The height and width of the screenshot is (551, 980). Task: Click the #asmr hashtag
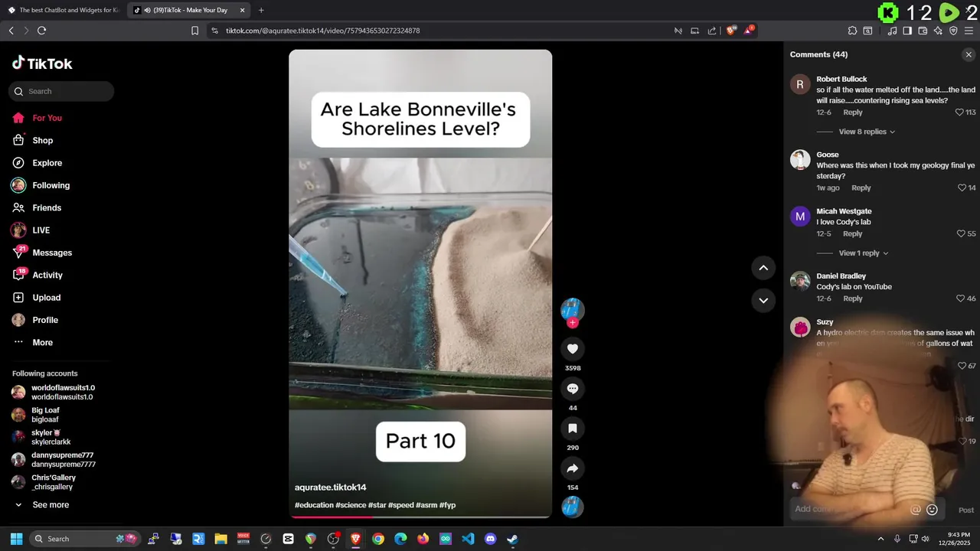426,505
